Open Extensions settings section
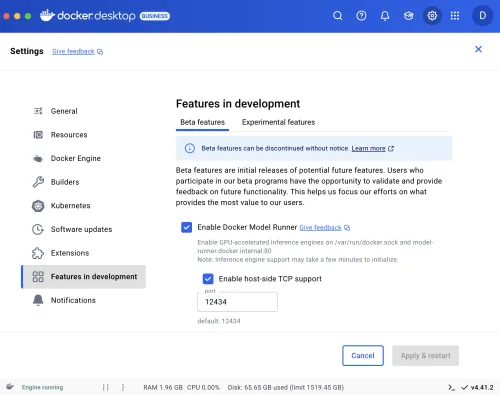The width and height of the screenshot is (500, 395). 83,253
